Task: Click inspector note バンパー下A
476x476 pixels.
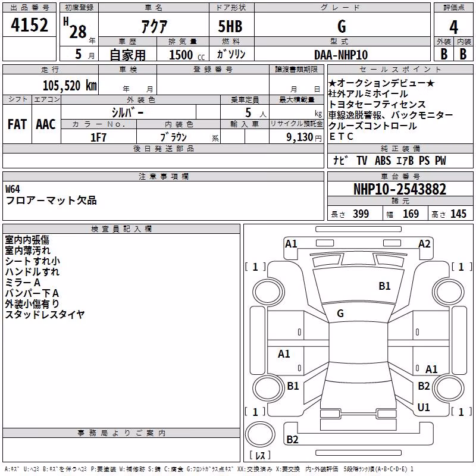Action: pos(32,293)
